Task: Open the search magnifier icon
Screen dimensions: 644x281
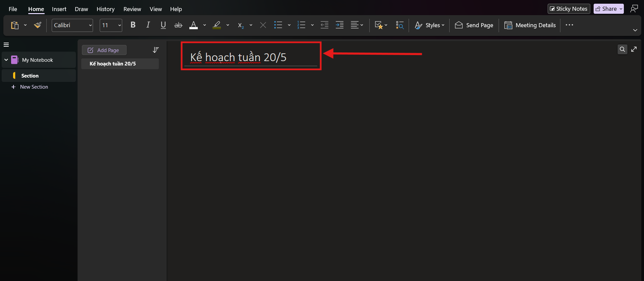Action: click(622, 49)
